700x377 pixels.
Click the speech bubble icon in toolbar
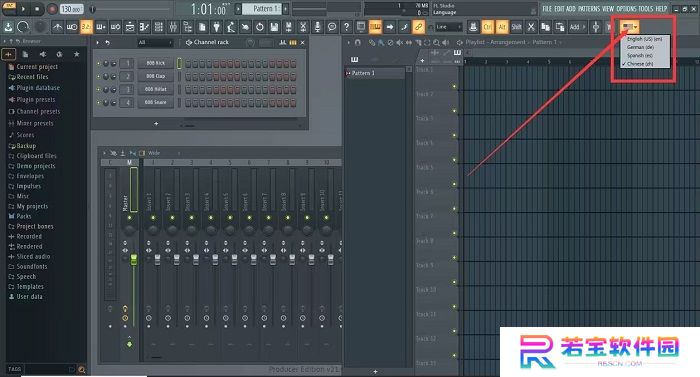(x=332, y=27)
